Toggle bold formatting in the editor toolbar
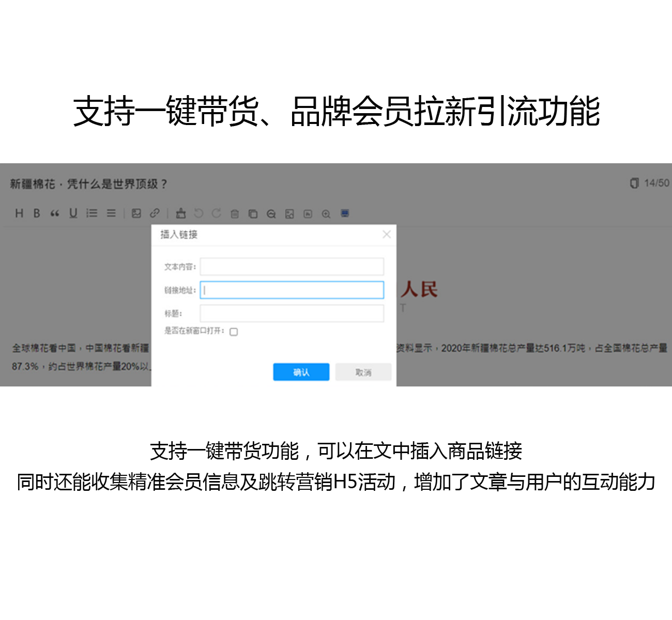The height and width of the screenshot is (620, 672). pos(37,213)
